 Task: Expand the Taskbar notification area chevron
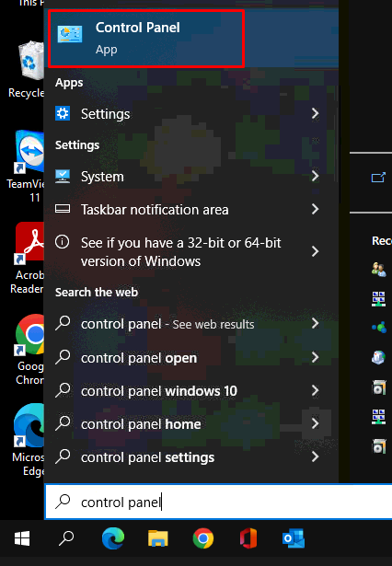(315, 209)
